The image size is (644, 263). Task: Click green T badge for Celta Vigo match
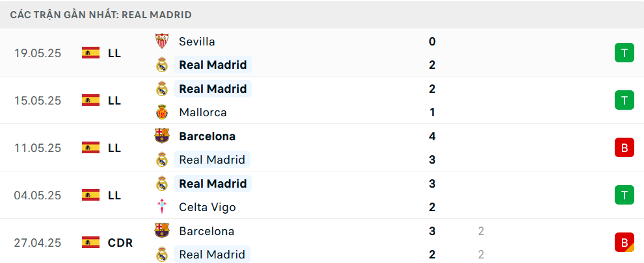coord(624,195)
